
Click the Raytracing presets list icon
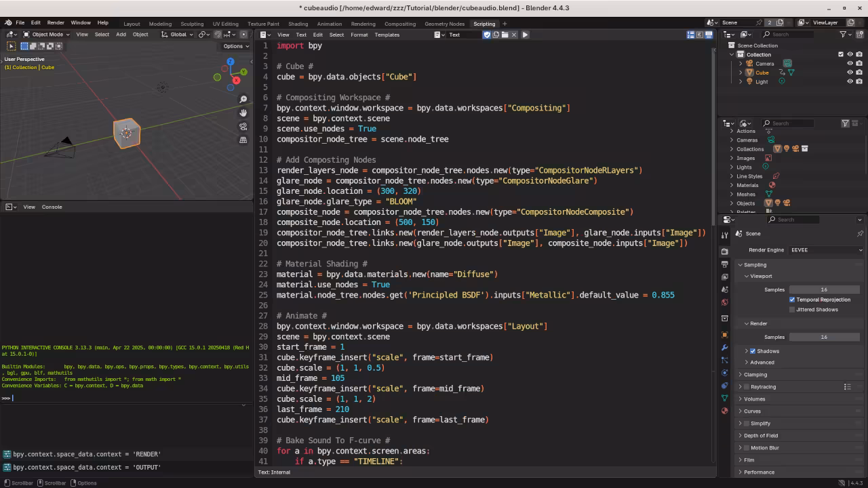(x=847, y=387)
